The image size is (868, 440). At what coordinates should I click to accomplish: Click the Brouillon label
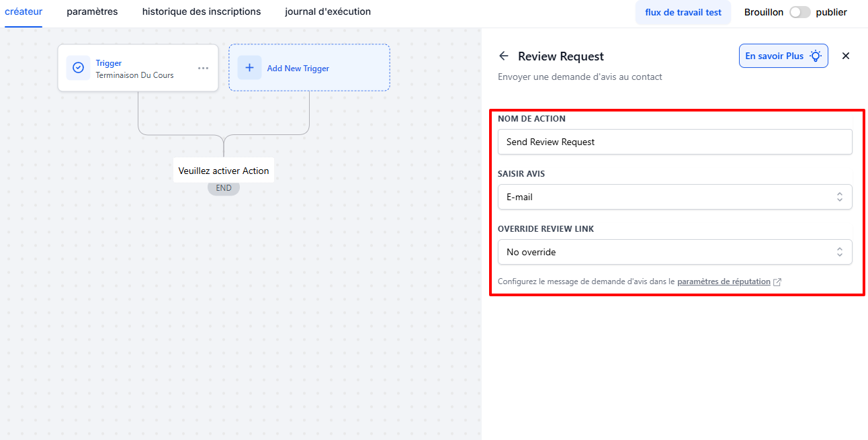click(764, 12)
